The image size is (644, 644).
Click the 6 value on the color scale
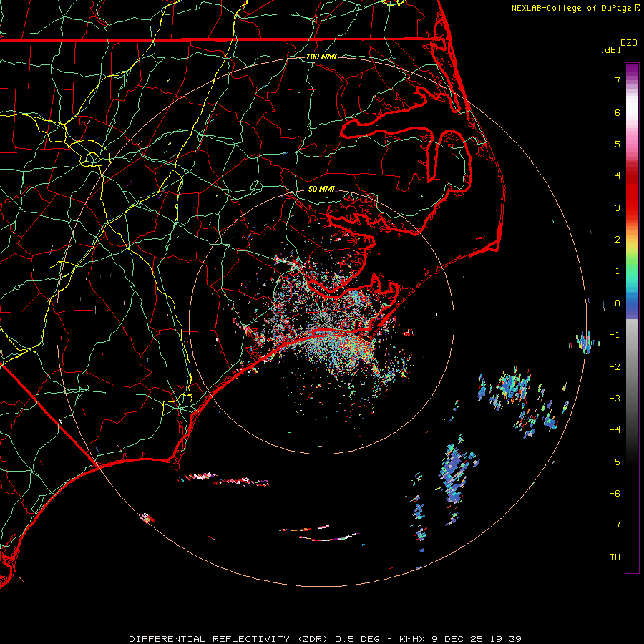point(618,112)
